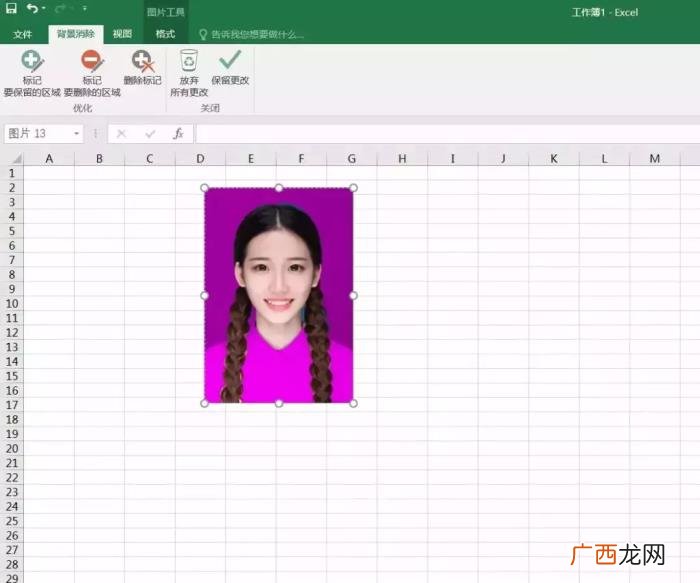The image size is (700, 583).
Task: Select the 背景消除 ribbon tab
Action: tap(76, 34)
